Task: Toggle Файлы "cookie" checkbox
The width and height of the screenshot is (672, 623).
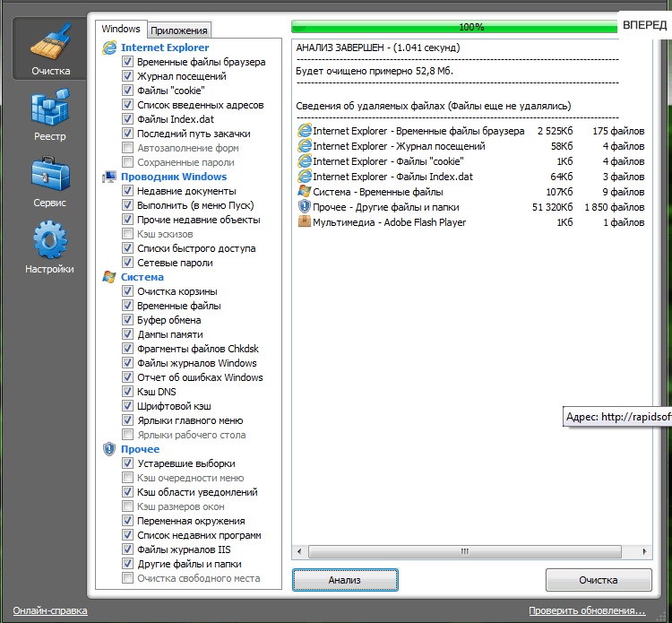Action: pos(127,91)
